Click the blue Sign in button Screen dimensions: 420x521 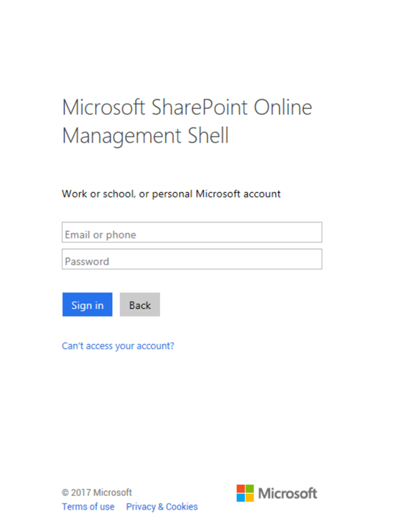[x=87, y=304]
